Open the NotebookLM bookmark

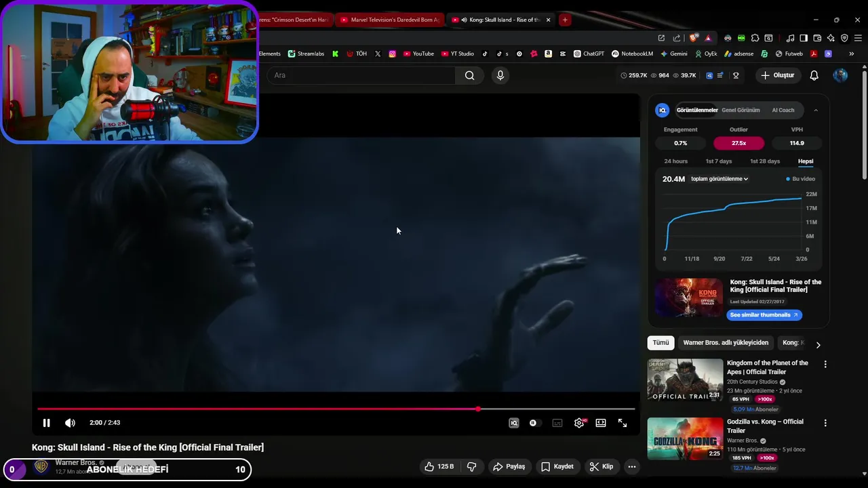(x=632, y=54)
